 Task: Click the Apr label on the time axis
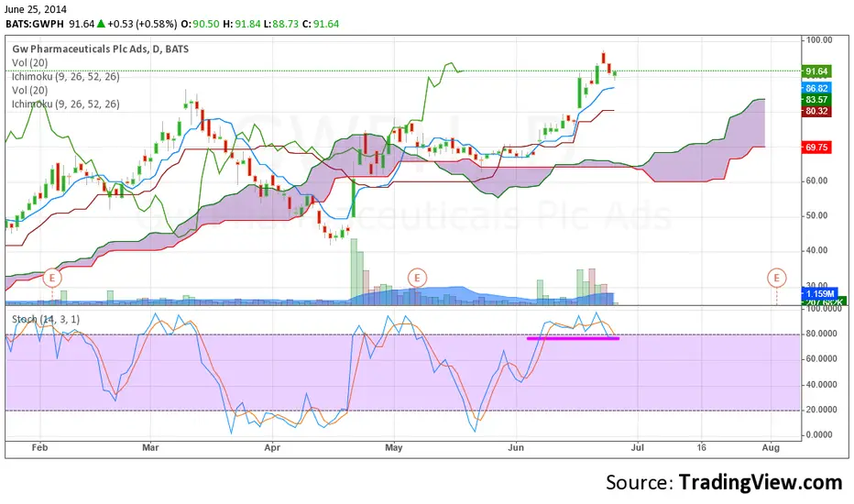pos(272,447)
